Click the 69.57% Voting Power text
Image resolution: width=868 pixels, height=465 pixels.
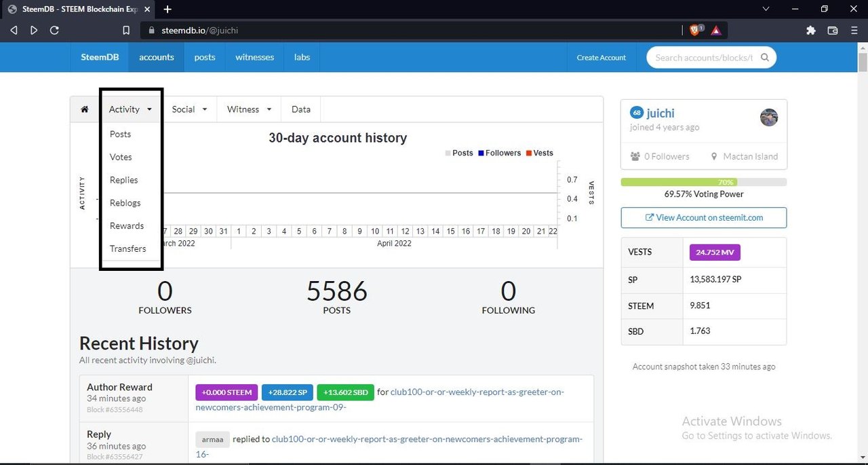[704, 194]
